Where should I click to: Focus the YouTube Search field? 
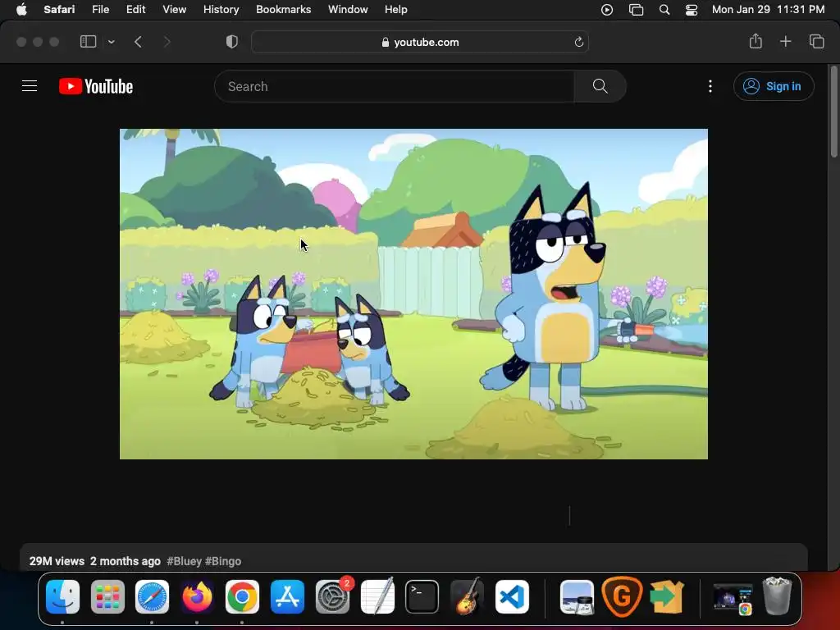pos(395,86)
